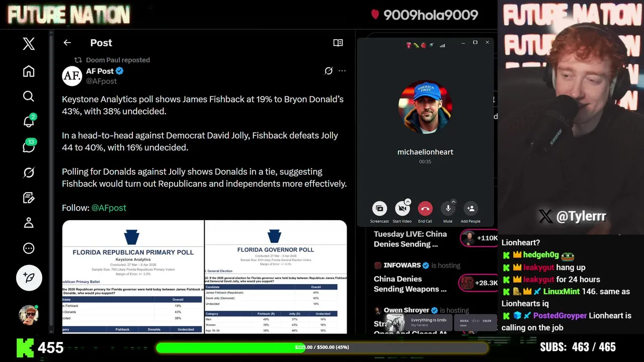644x362 pixels.
Task: Open INFOWARS host name
Action: click(x=403, y=265)
